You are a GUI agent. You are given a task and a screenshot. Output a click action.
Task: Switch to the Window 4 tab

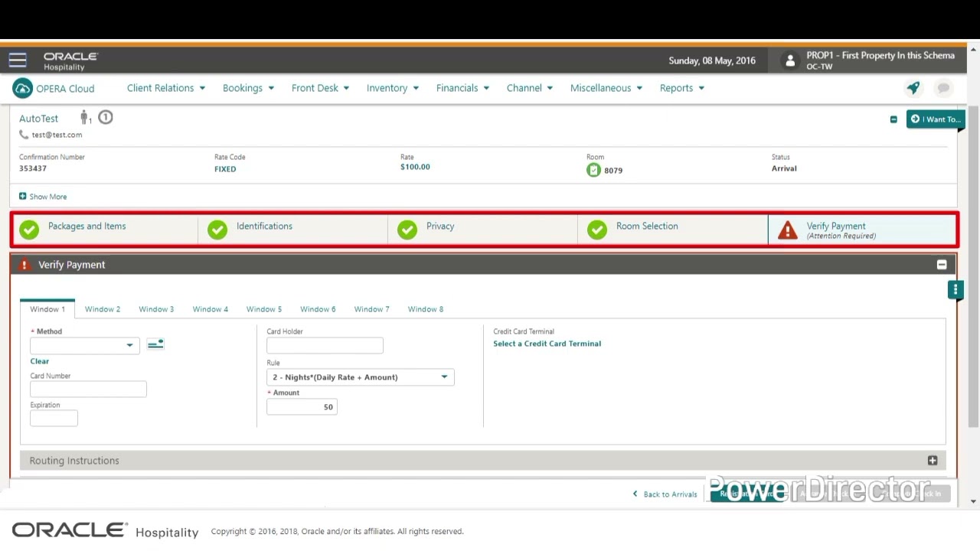pos(211,309)
